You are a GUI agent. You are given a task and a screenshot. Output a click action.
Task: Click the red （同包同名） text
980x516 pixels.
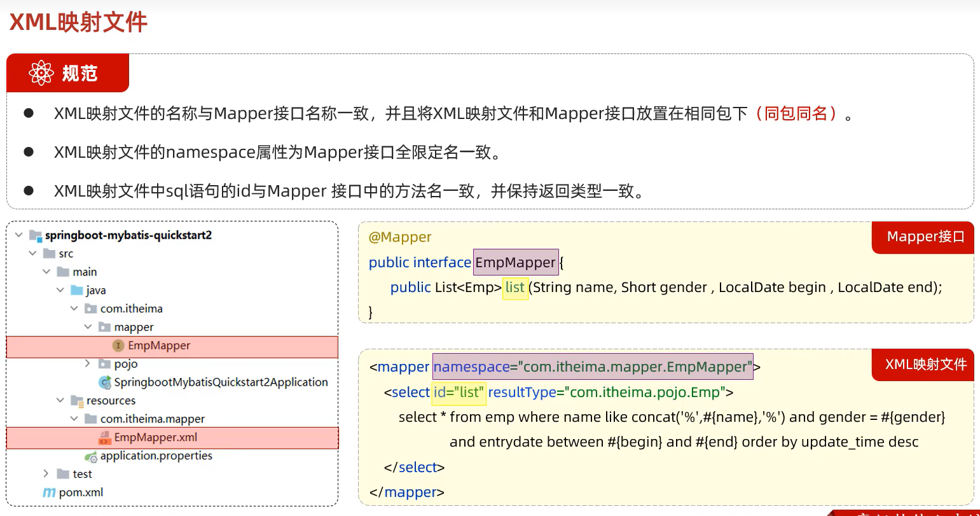pos(796,114)
